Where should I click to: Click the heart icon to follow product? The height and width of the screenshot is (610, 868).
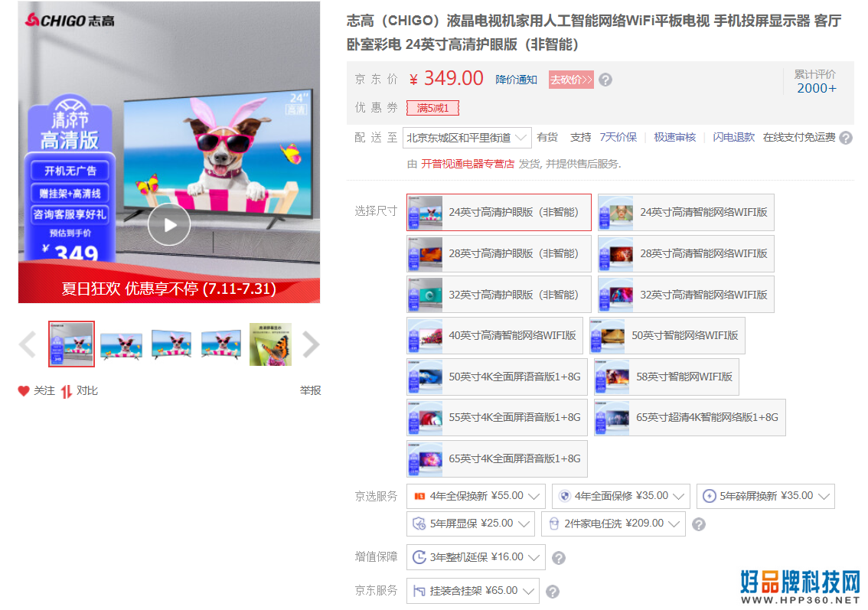[23, 391]
